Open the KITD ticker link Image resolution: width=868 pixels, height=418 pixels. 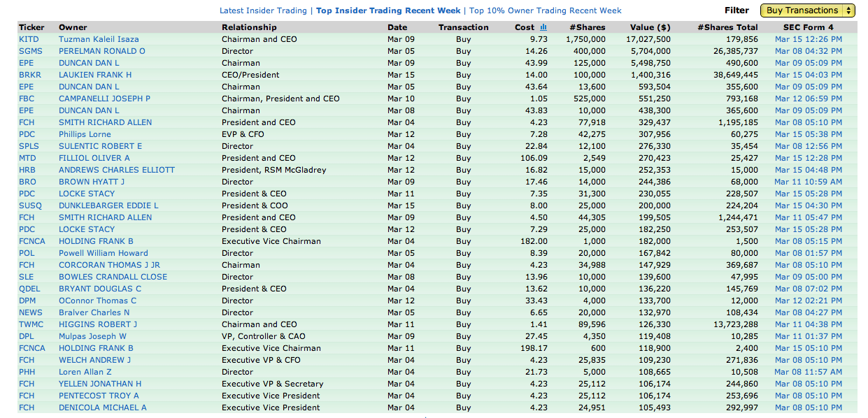(29, 39)
